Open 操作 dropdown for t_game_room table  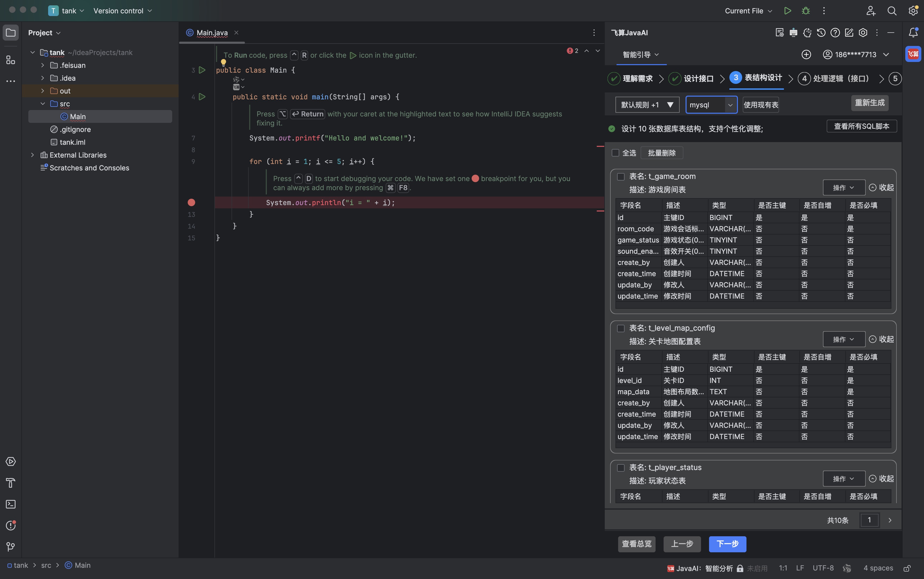click(x=844, y=188)
